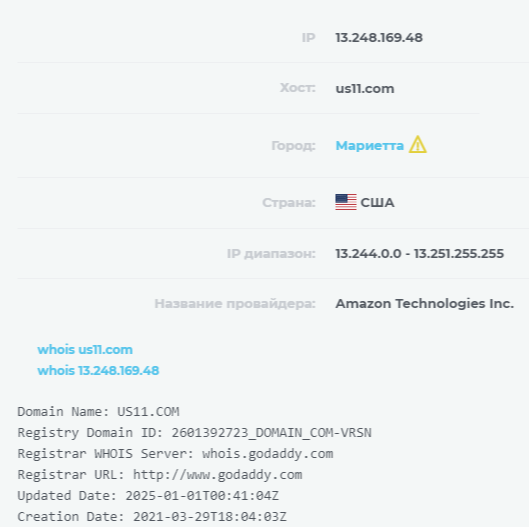This screenshot has width=529, height=527.
Task: Click the Страна: label
Action: coord(289,202)
